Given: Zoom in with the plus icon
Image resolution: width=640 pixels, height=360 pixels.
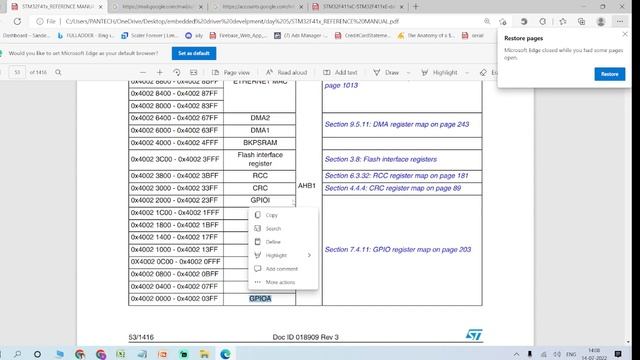Looking at the screenshot, I should click(160, 72).
